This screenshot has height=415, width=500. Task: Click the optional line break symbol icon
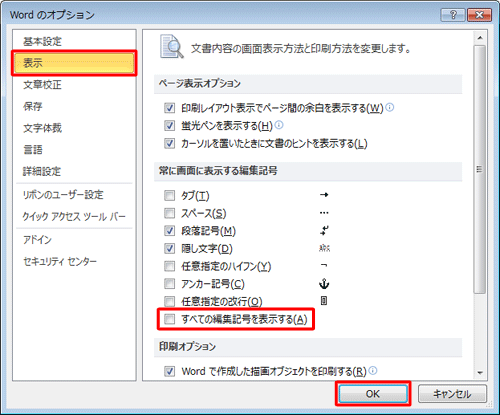[324, 301]
